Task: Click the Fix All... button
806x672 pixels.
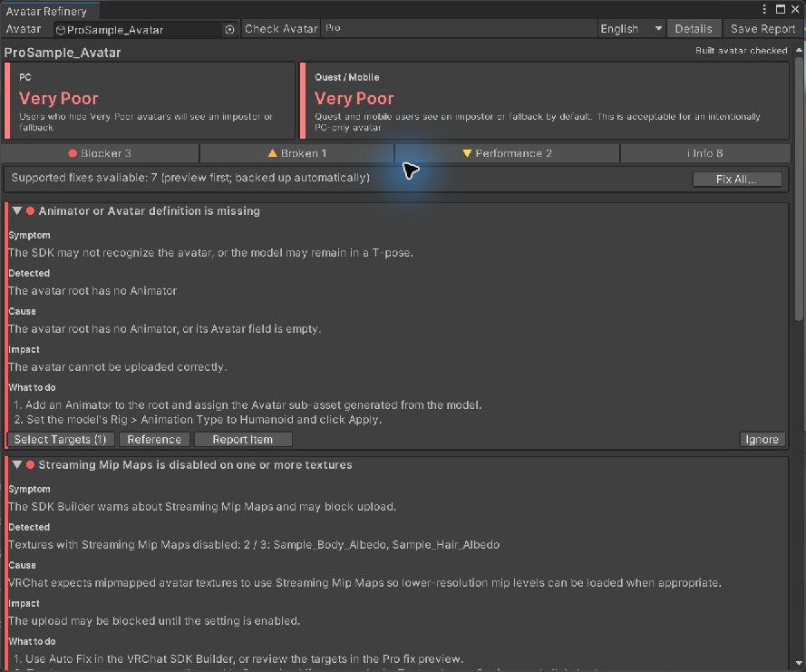Action: [x=736, y=179]
